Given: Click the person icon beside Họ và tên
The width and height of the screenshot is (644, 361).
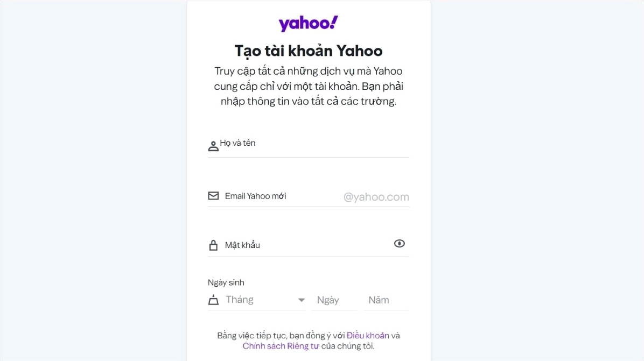Looking at the screenshot, I should pos(213,145).
